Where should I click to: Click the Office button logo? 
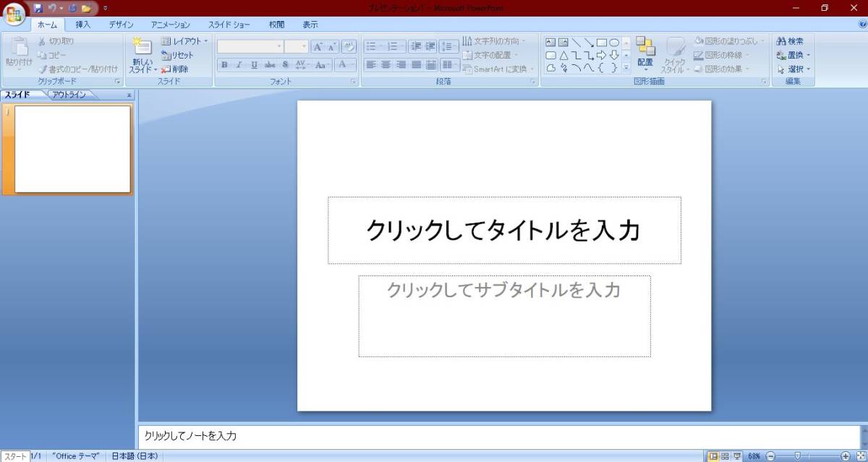pyautogui.click(x=14, y=14)
